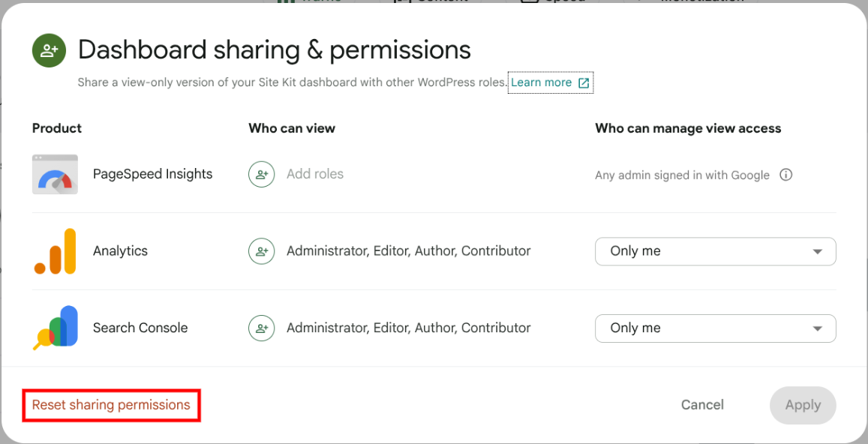The image size is (868, 444).
Task: Click the Add roles placeholder text
Action: [315, 174]
